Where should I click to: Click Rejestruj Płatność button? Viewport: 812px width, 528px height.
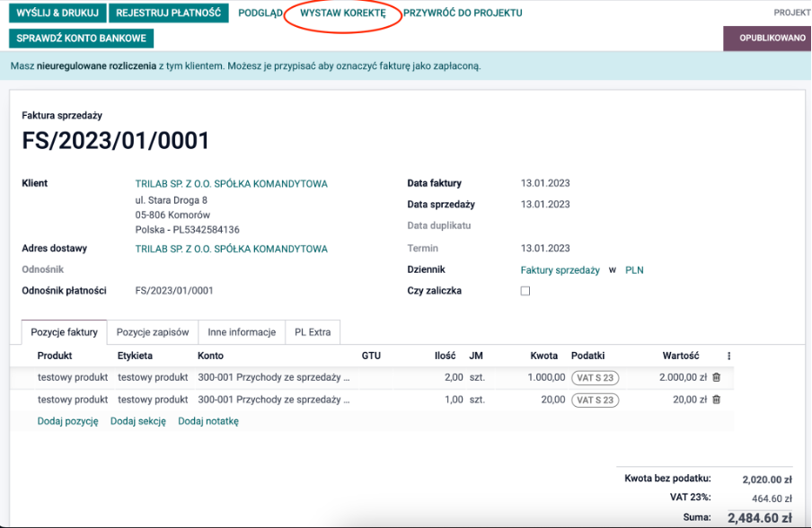point(168,13)
